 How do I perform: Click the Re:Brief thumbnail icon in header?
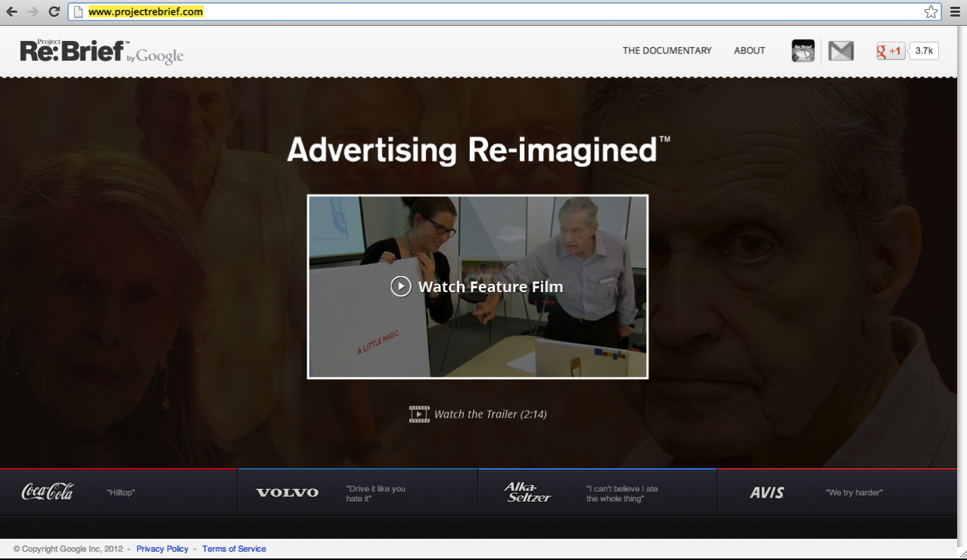[803, 51]
